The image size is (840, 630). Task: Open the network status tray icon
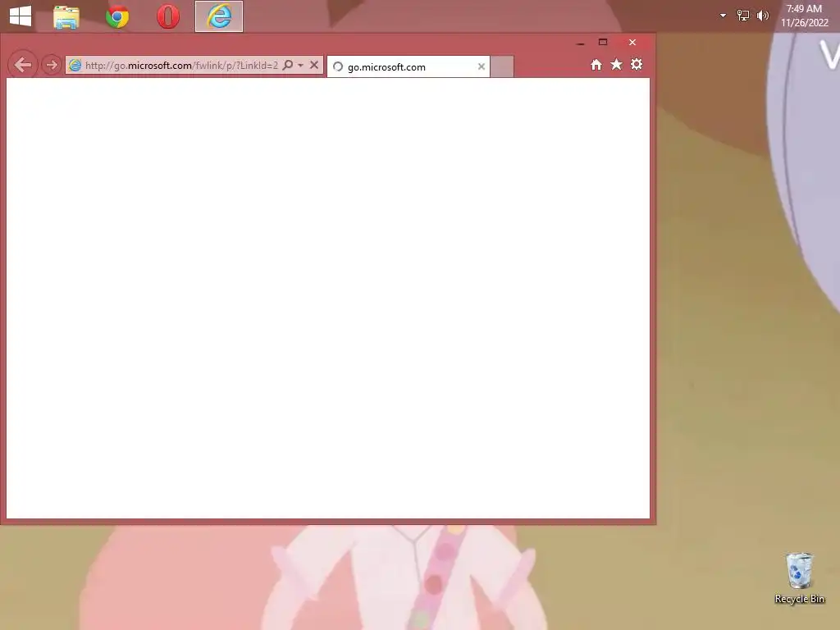743,16
